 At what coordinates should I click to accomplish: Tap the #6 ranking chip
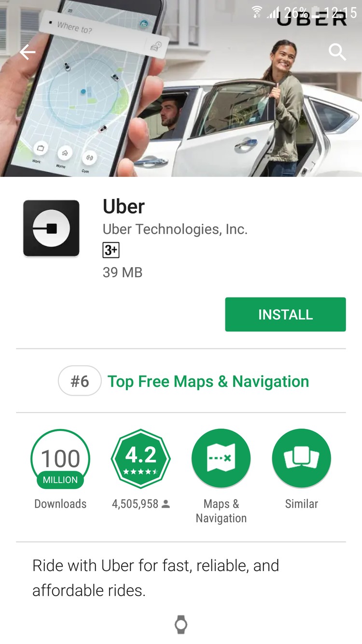80,381
